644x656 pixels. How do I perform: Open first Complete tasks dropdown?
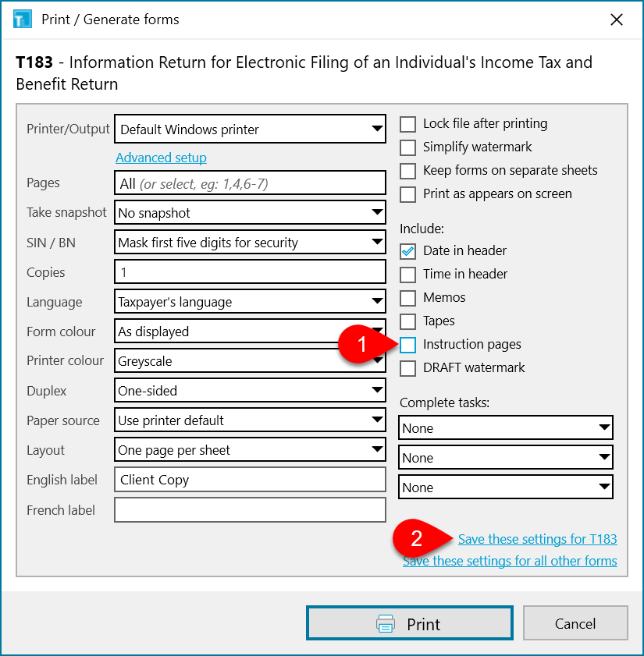tap(506, 427)
